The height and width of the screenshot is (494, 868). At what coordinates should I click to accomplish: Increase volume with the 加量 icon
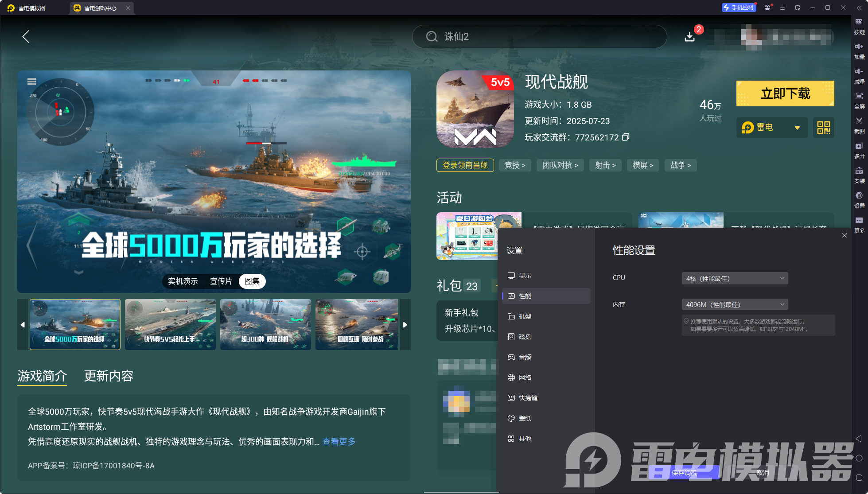pos(859,51)
